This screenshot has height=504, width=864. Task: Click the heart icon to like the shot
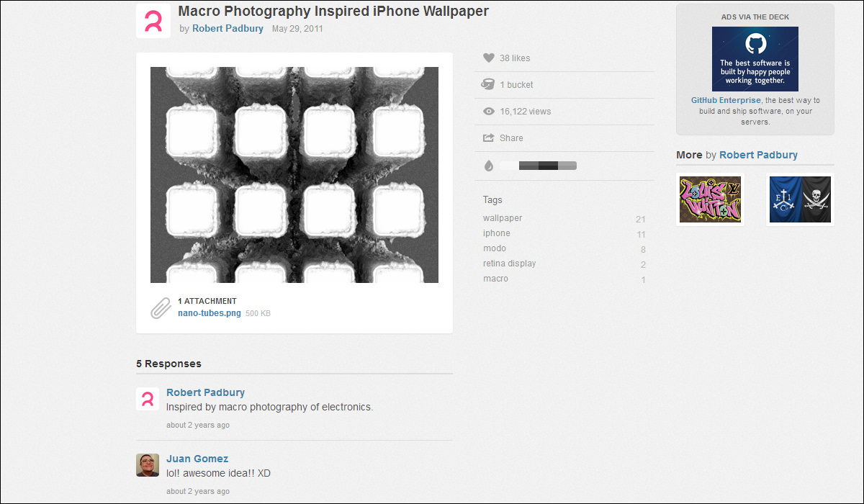click(488, 58)
